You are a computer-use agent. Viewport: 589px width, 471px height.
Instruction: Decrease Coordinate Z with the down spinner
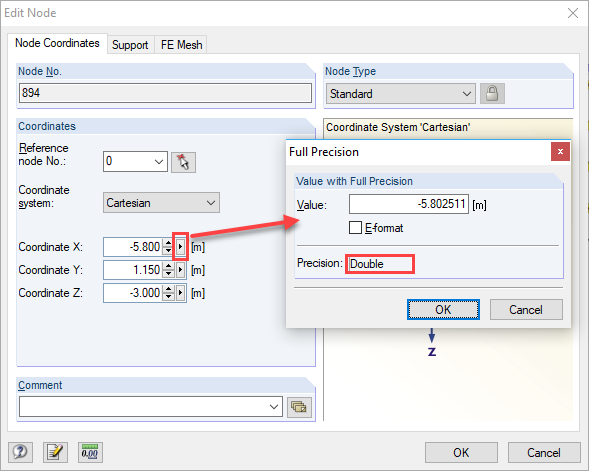coord(169,297)
